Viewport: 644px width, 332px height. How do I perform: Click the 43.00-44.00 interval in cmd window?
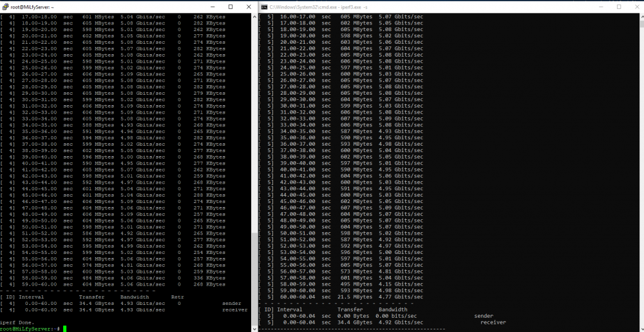[298, 189]
